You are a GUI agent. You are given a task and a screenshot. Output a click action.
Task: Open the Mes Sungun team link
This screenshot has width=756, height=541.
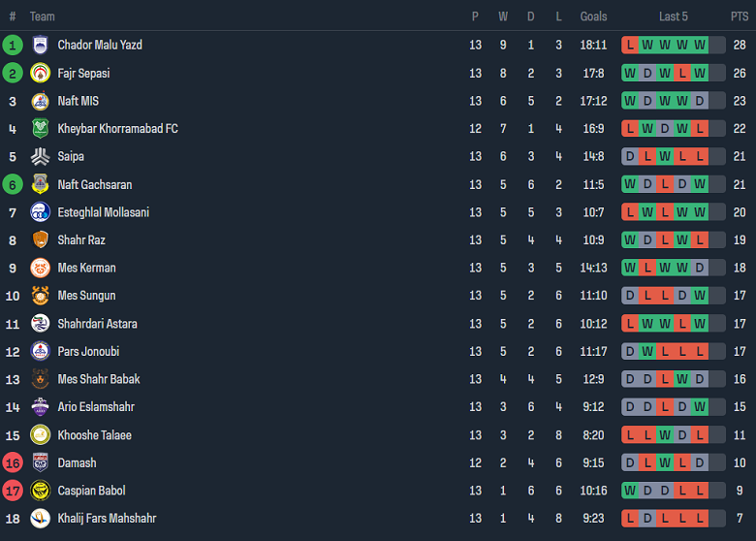point(86,296)
